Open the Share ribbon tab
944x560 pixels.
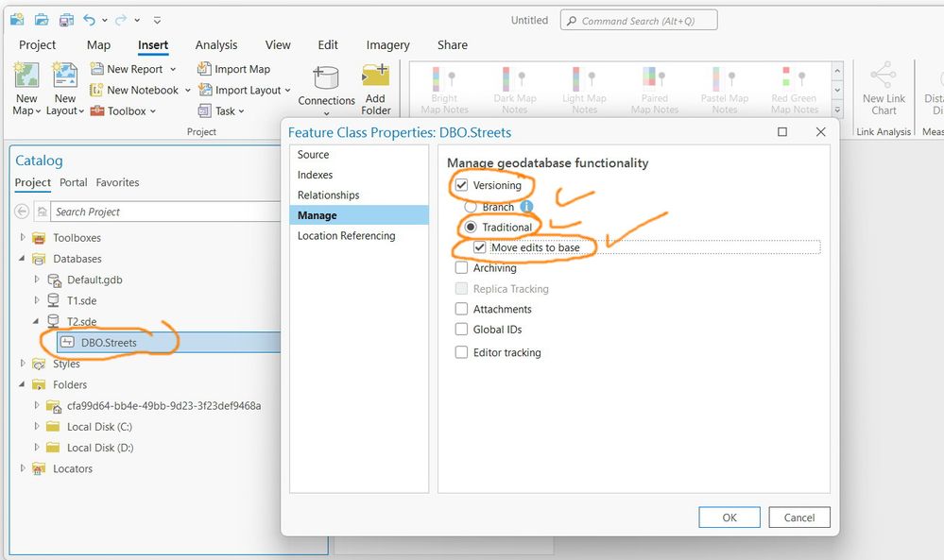click(453, 44)
